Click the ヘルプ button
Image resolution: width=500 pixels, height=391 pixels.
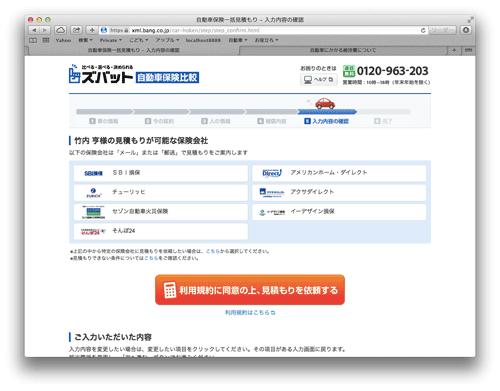319,80
